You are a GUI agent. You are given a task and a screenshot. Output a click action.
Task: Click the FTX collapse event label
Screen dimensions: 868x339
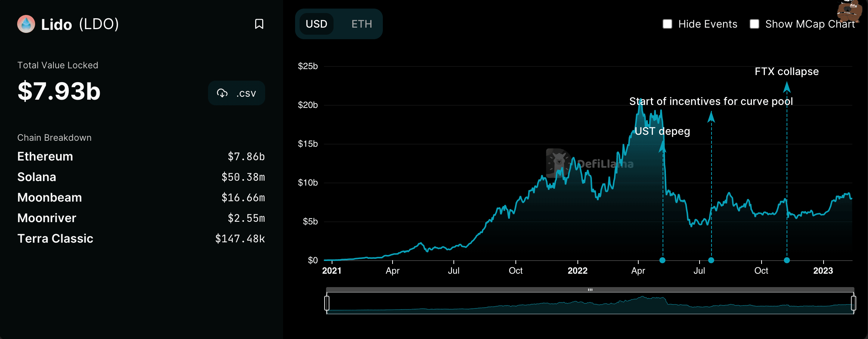click(787, 71)
